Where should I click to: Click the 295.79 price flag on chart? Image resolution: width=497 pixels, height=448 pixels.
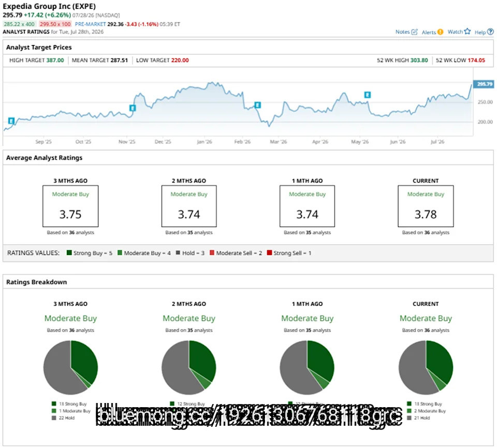pyautogui.click(x=484, y=84)
